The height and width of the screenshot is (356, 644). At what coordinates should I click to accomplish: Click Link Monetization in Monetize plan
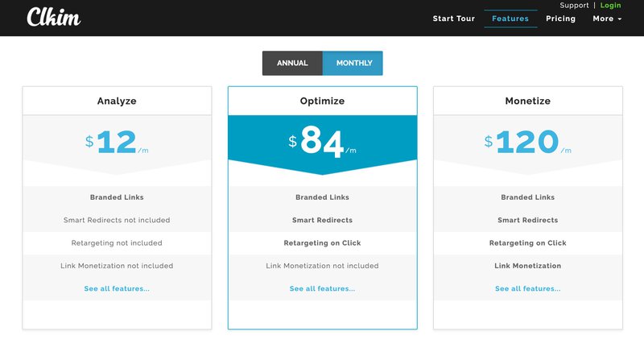pos(527,266)
